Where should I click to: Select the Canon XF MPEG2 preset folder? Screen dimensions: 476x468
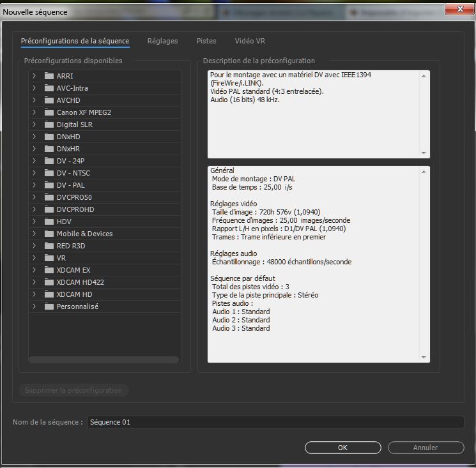pos(84,112)
